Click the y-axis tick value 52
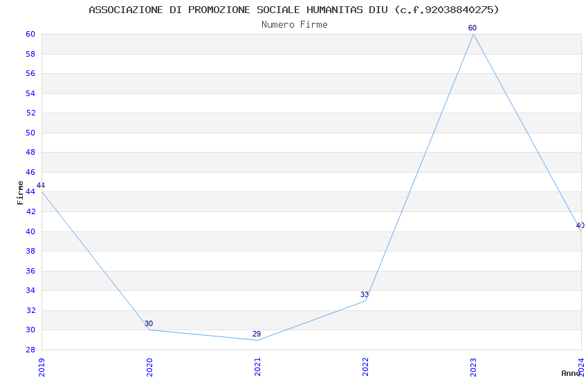Screen dimensions: 588x380 click(30, 113)
